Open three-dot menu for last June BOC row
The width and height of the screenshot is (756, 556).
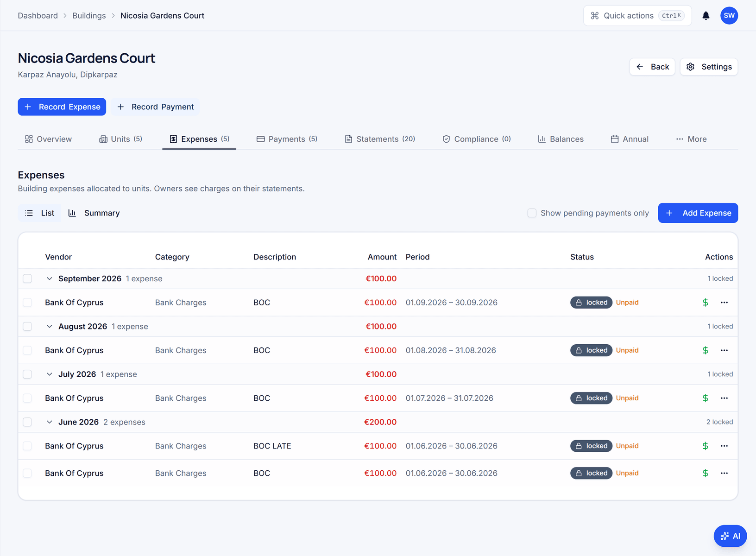point(724,473)
